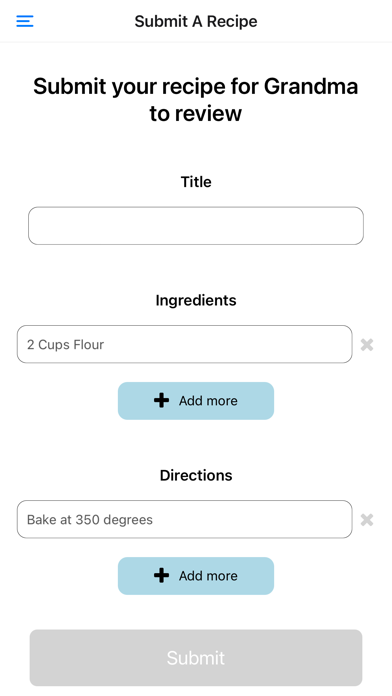Image resolution: width=392 pixels, height=696 pixels.
Task: Click the 'Submit A Recipe' header title
Action: pyautogui.click(x=196, y=21)
